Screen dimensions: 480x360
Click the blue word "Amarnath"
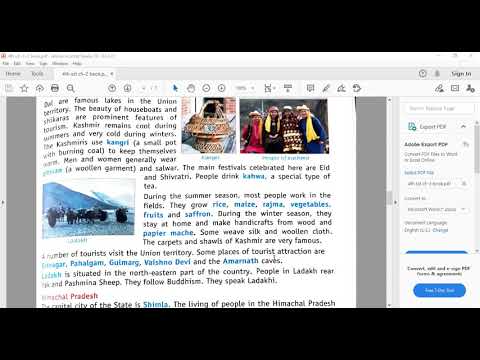(x=241, y=261)
